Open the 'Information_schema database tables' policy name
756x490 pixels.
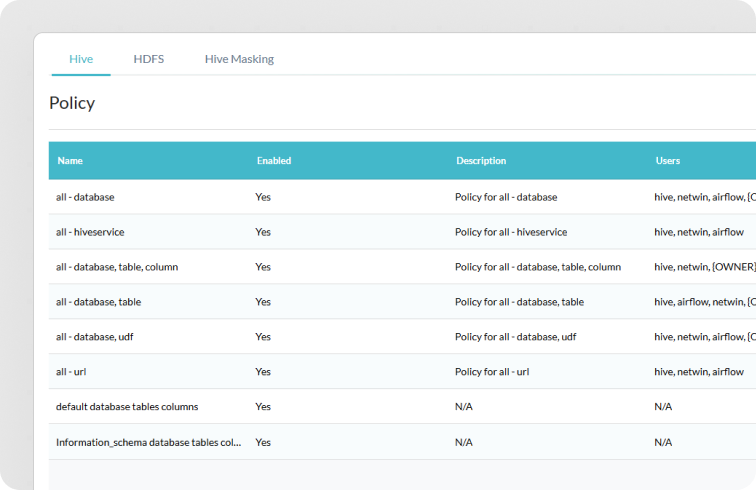point(148,442)
